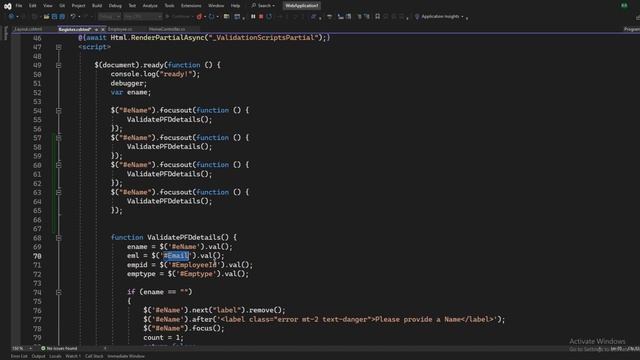640x360 pixels.
Task: Click the No issues found status indicator
Action: [59, 348]
